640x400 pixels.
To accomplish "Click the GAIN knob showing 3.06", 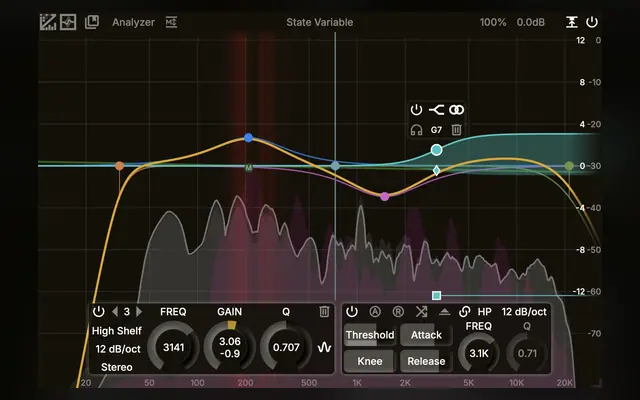I will coord(230,347).
